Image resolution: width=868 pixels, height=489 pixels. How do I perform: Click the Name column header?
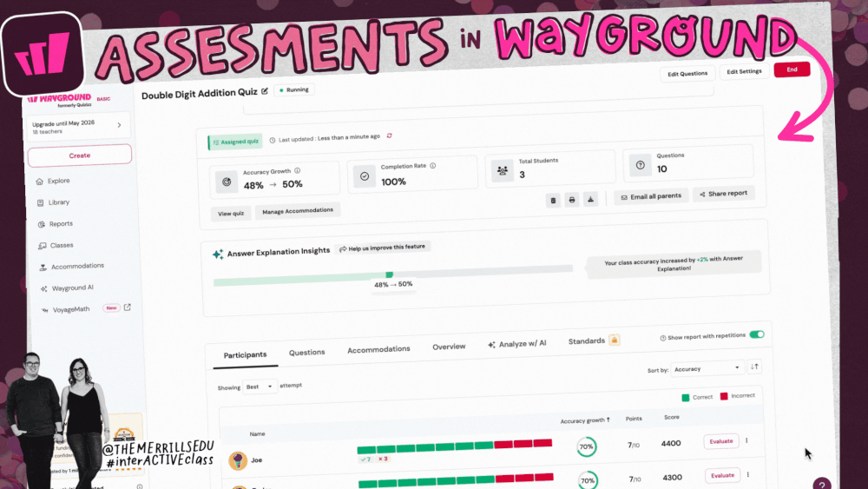[258, 433]
